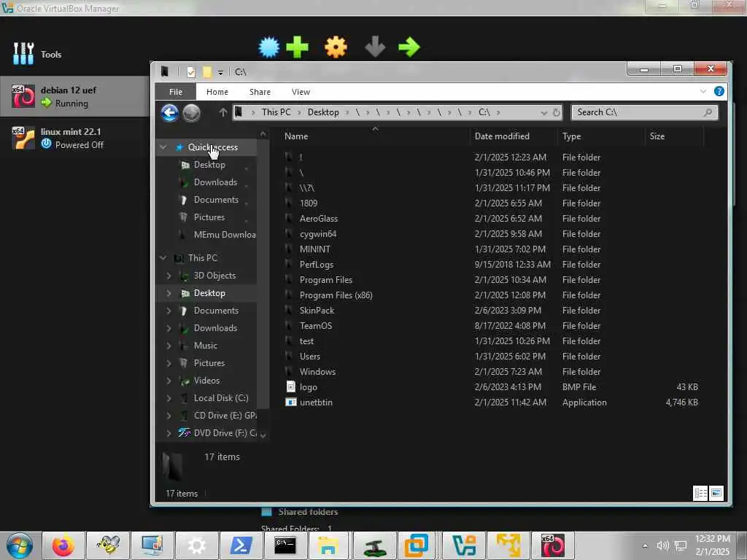Click the green plus Add icon in VirtualBox

(x=298, y=47)
